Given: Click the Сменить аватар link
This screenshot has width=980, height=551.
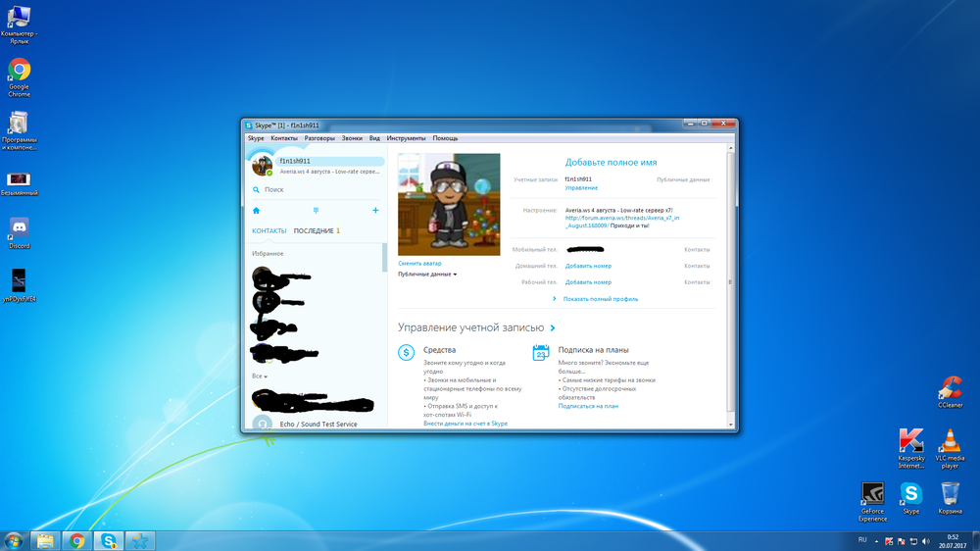Looking at the screenshot, I should click(419, 264).
